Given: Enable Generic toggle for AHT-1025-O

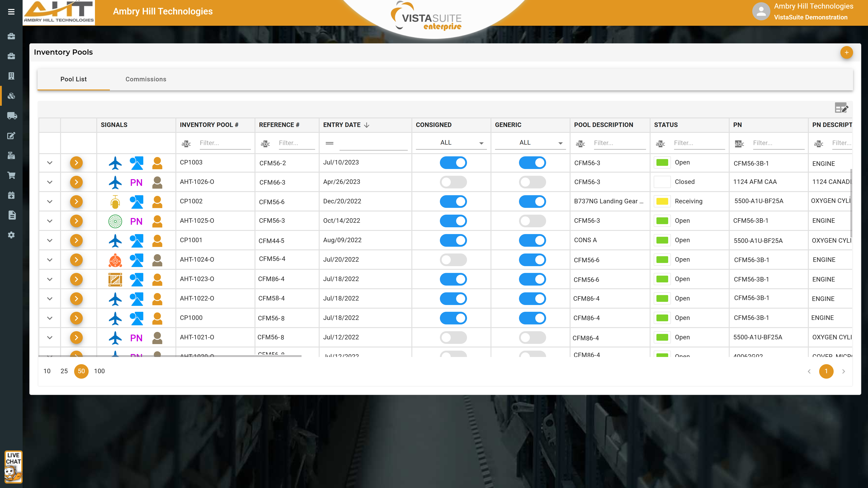Looking at the screenshot, I should coord(532,221).
